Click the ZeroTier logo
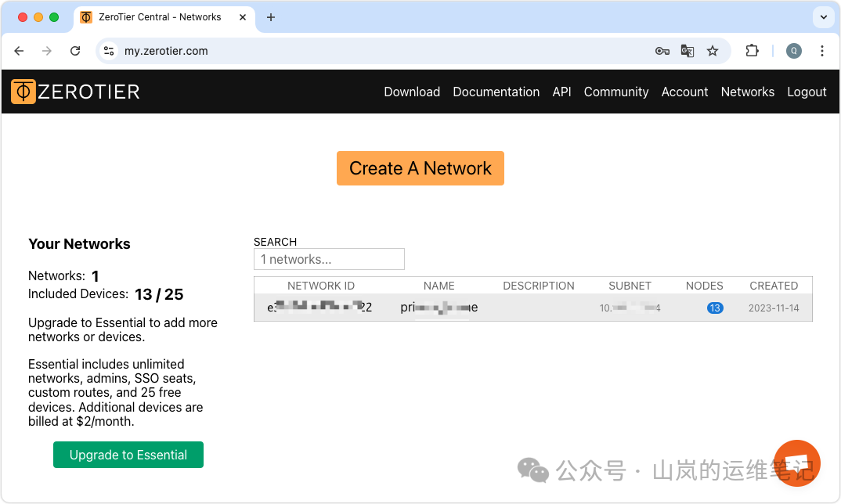The height and width of the screenshot is (504, 841). click(75, 92)
